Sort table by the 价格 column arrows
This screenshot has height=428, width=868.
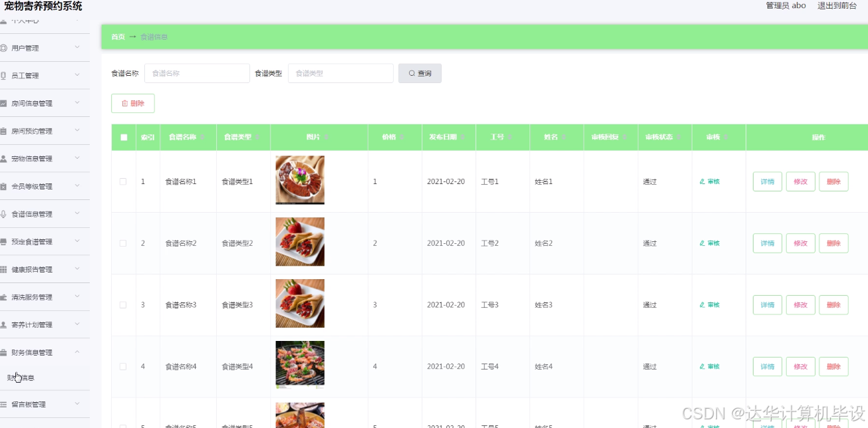[401, 137]
